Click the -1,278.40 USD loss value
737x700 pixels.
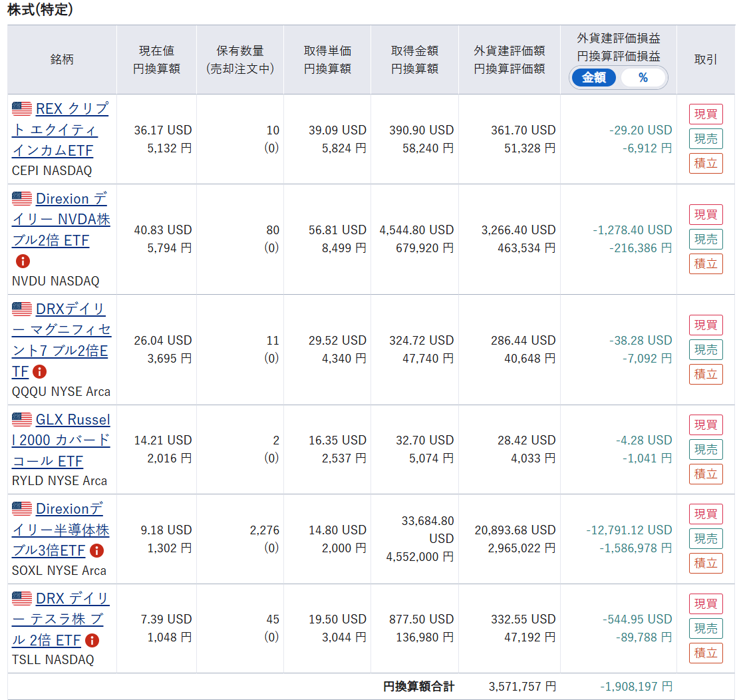click(632, 230)
